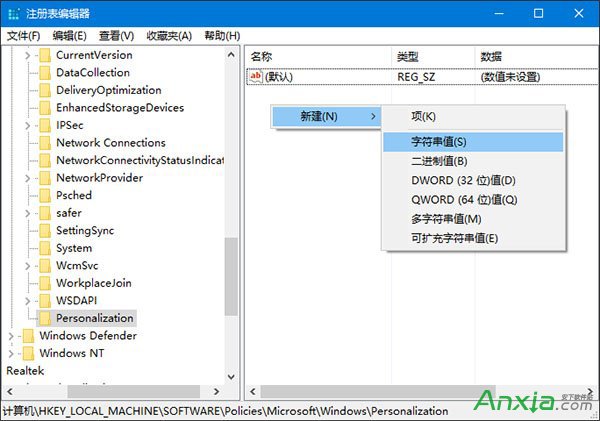The width and height of the screenshot is (600, 421).
Task: Click the Psched folder icon
Action: click(x=45, y=196)
